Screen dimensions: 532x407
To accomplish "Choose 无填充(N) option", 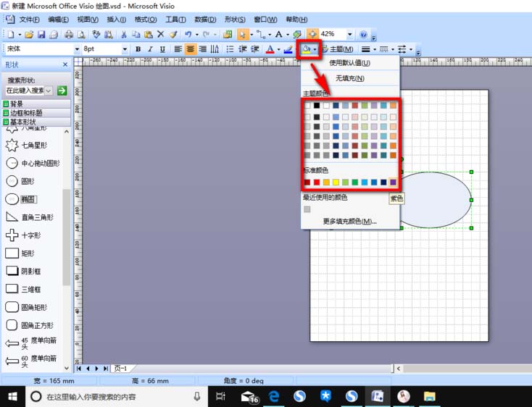I will click(x=350, y=78).
